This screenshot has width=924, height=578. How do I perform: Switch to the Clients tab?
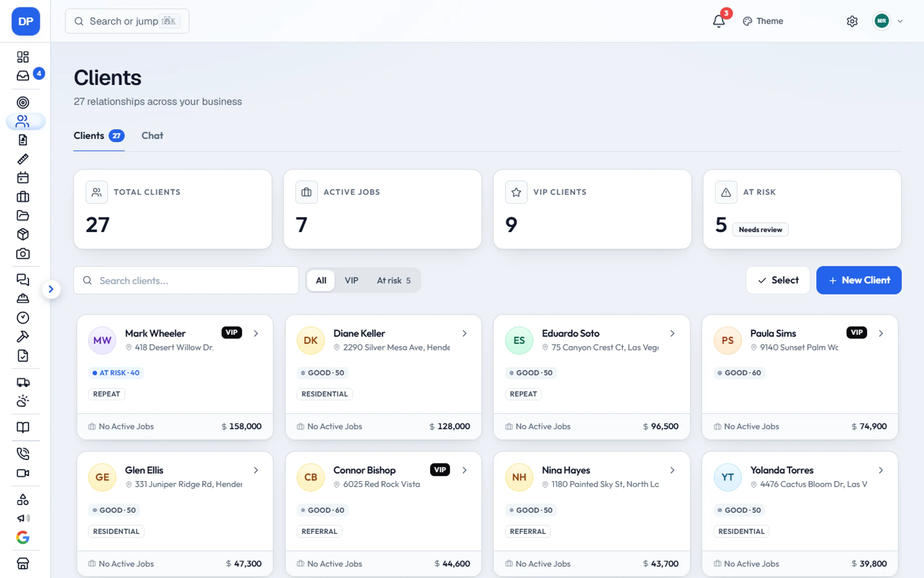pyautogui.click(x=99, y=136)
